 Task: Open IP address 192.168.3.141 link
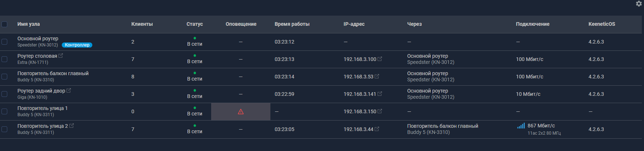[x=359, y=94]
